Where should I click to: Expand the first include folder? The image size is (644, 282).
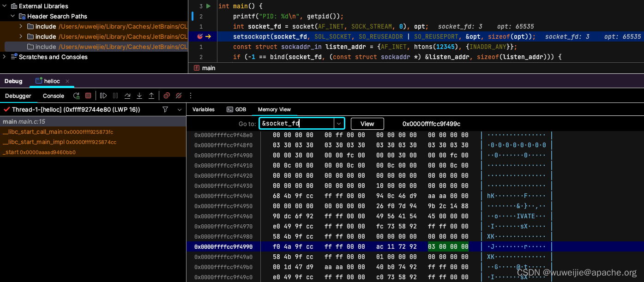point(21,26)
